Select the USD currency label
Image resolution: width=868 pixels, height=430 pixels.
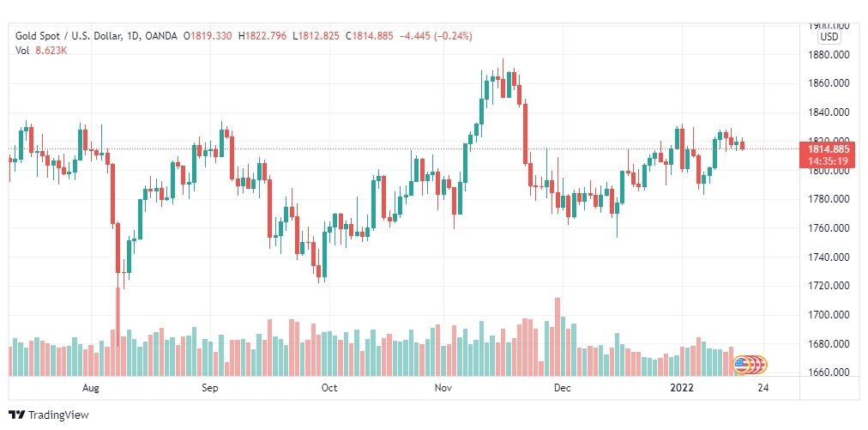[829, 38]
